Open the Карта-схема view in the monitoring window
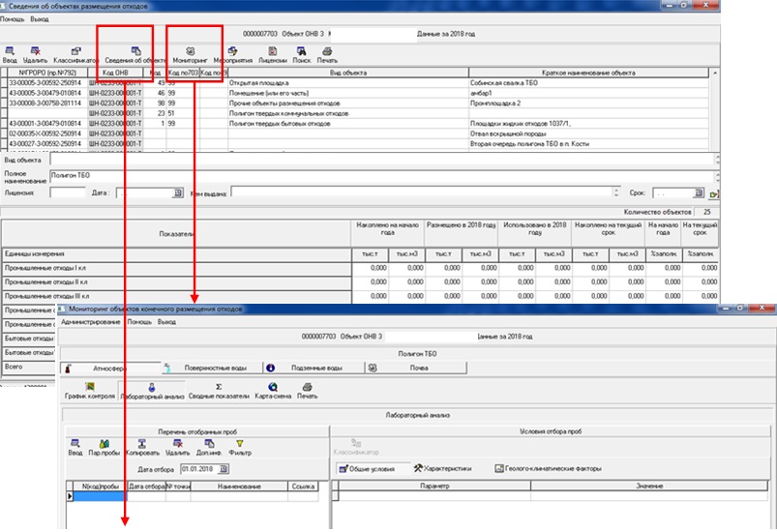 [272, 390]
